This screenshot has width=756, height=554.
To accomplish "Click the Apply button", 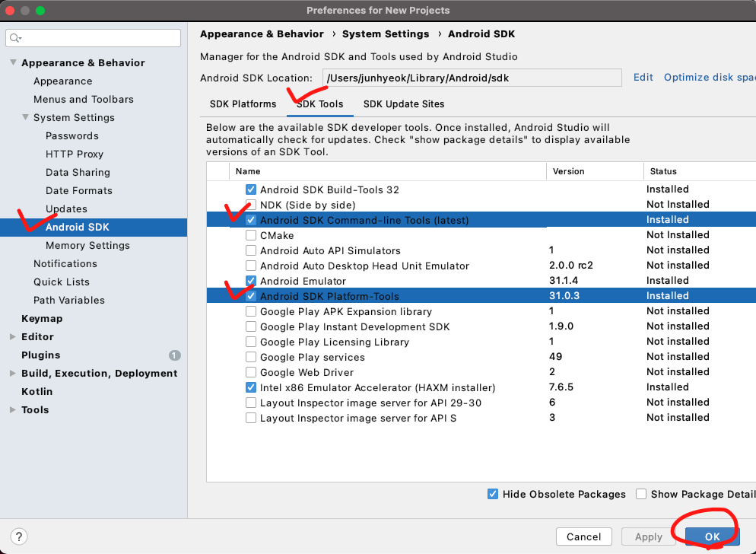I will [649, 536].
